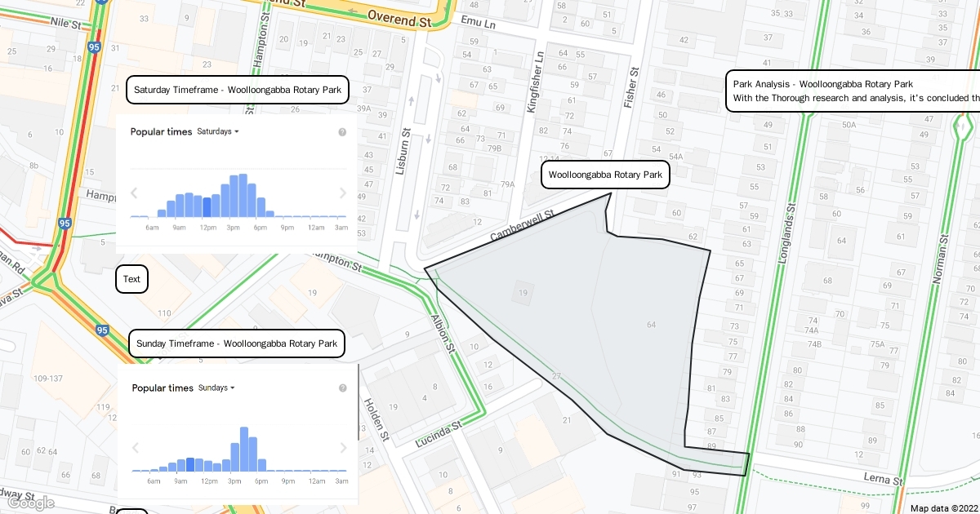Select the Sunday Timeframe label box
980x514 pixels.
pyautogui.click(x=237, y=343)
